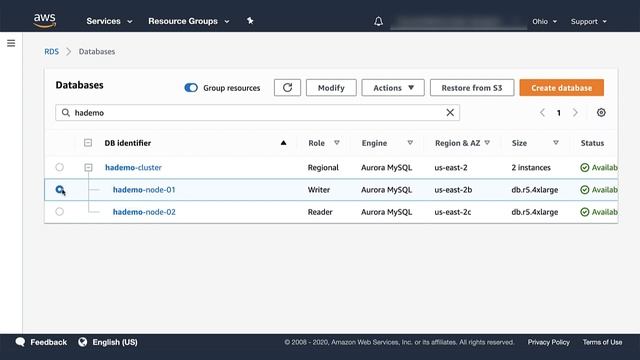The width and height of the screenshot is (640, 360).
Task: Click the search magnifier icon
Action: [x=65, y=113]
